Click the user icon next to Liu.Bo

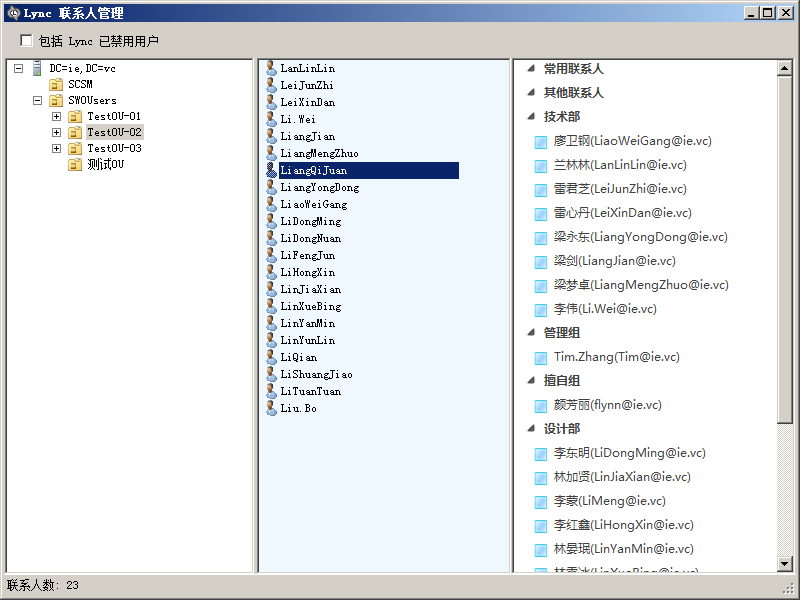click(x=271, y=408)
